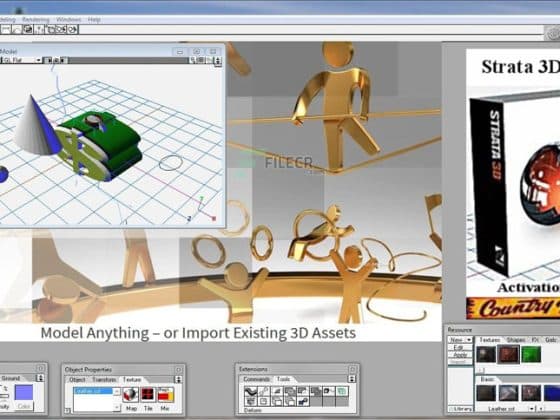This screenshot has height=420, width=560.
Task: Select the teal cube tool in Extensions grid
Action: pos(342,391)
